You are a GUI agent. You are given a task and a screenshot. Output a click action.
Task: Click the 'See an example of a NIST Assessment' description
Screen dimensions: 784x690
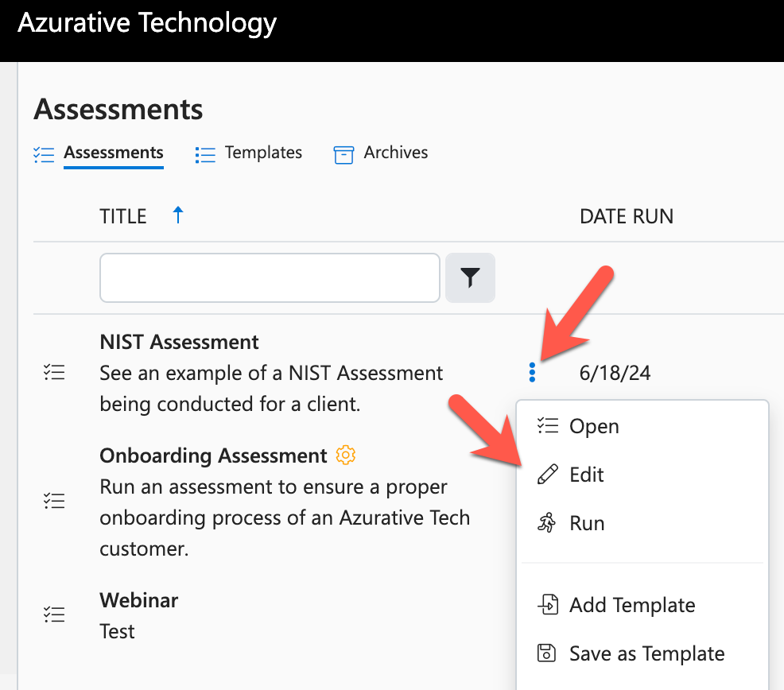click(271, 389)
